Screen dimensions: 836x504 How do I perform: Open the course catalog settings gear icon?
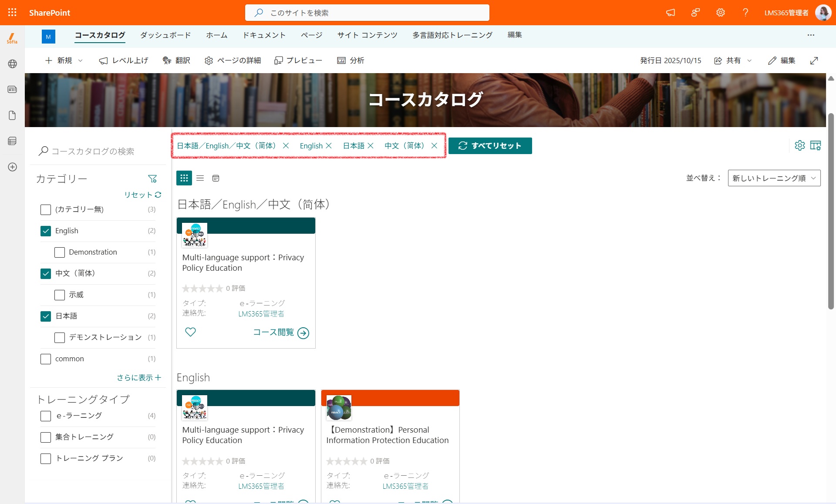[800, 145]
